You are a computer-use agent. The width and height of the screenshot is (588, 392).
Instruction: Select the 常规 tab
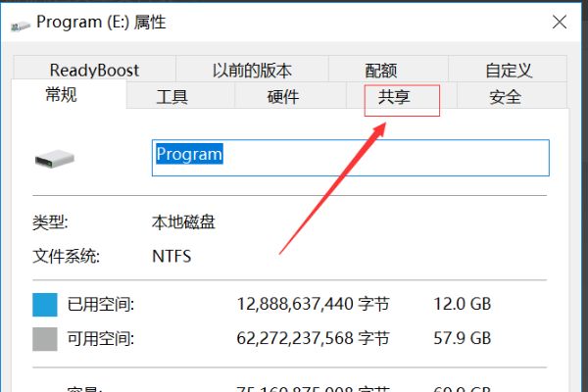(69, 94)
